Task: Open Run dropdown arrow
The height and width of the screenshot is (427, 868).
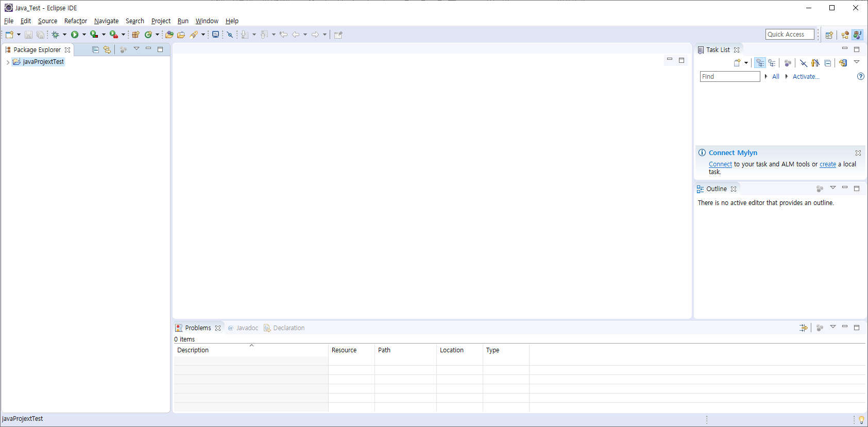Action: [x=84, y=35]
